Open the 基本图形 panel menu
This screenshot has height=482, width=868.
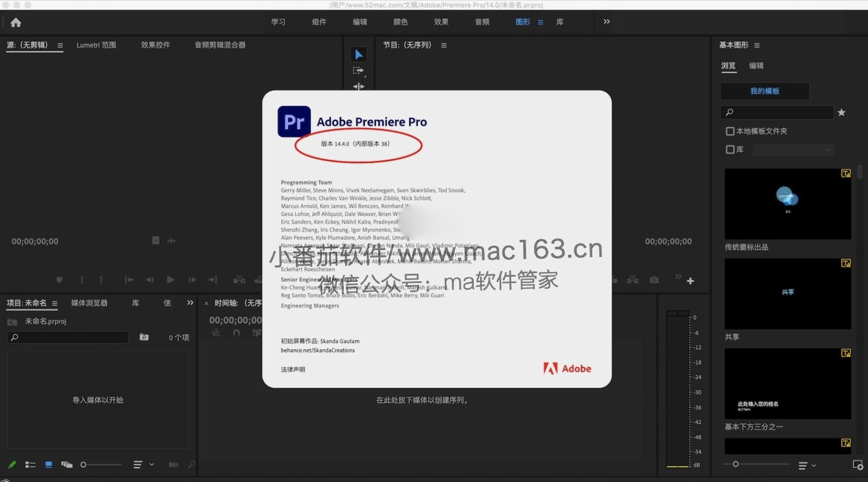tap(757, 45)
